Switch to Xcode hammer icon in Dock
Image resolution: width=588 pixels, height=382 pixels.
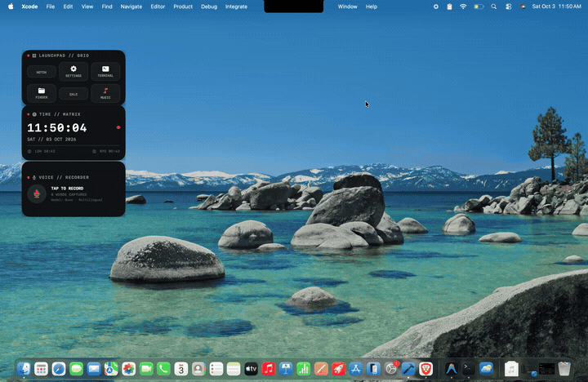coord(408,369)
